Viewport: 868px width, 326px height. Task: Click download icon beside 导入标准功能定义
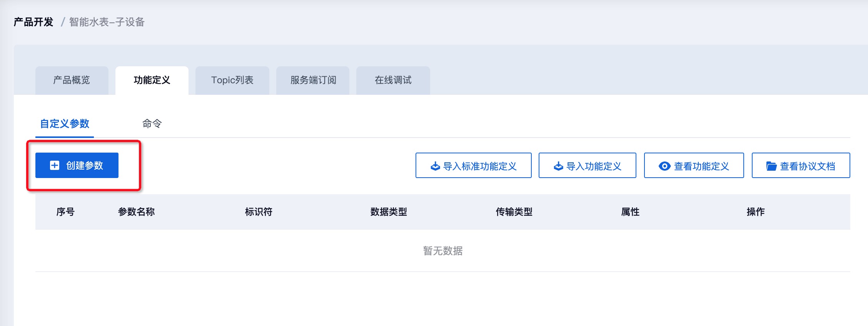pyautogui.click(x=435, y=166)
